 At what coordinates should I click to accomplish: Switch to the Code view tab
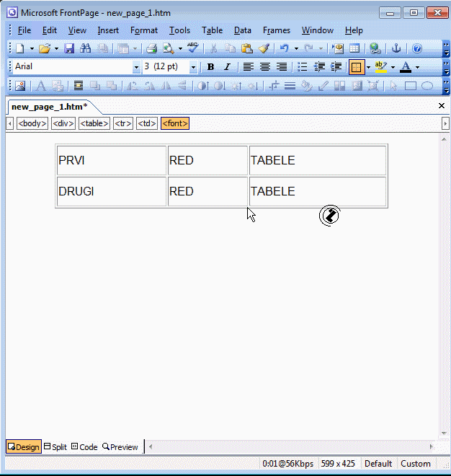point(84,447)
